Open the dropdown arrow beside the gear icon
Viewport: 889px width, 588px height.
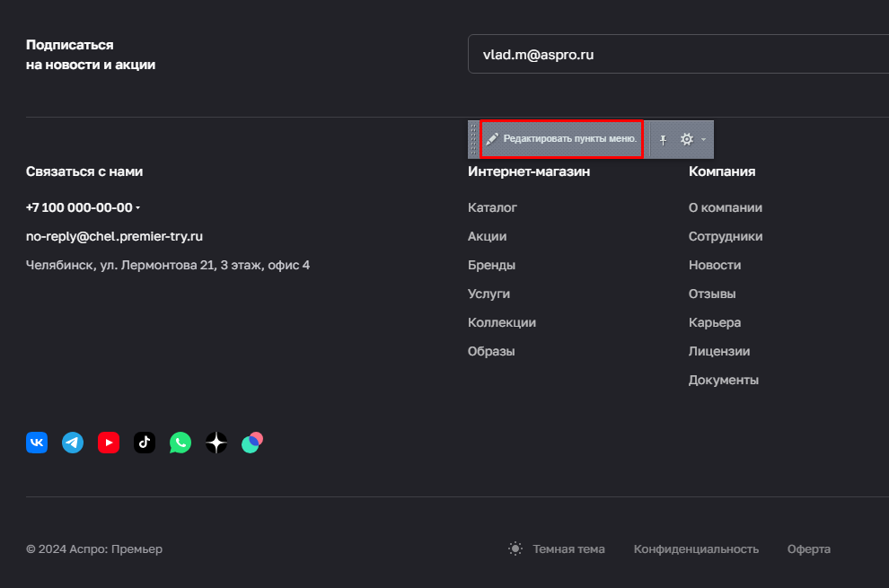[704, 139]
